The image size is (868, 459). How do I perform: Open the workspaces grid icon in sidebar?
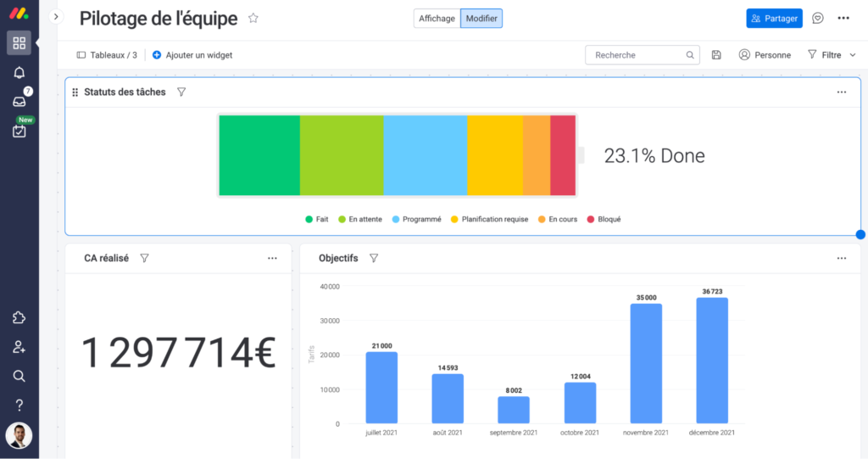pyautogui.click(x=19, y=42)
